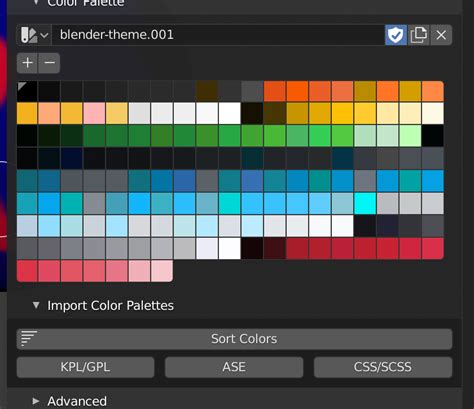The image size is (474, 409).
Task: Remove selected color with minus button
Action: pos(49,63)
